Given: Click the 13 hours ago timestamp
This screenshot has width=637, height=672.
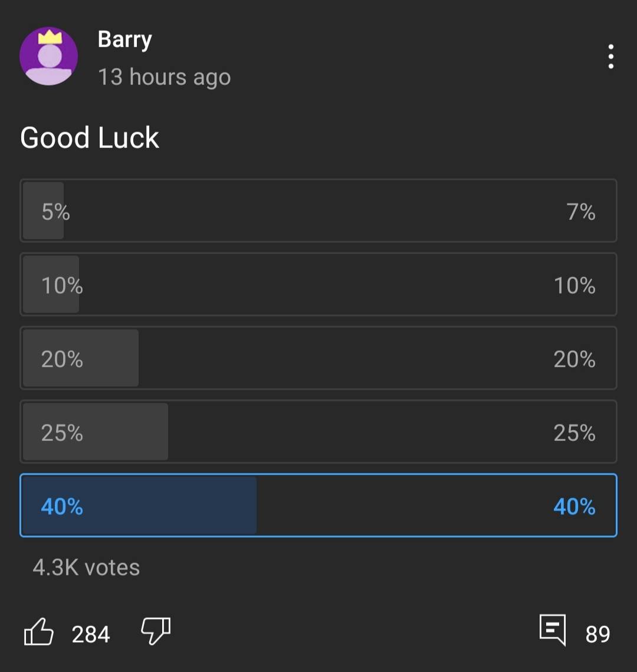Looking at the screenshot, I should click(x=165, y=77).
